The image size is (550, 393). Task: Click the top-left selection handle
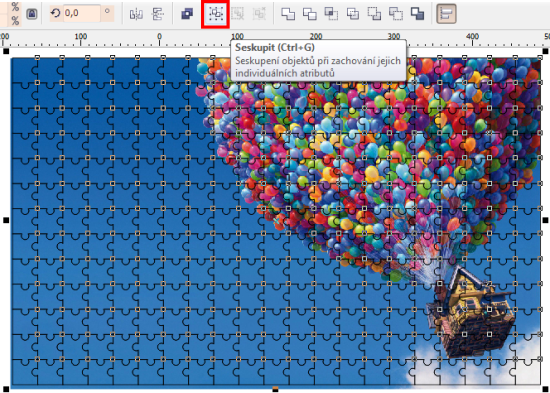tap(6, 52)
